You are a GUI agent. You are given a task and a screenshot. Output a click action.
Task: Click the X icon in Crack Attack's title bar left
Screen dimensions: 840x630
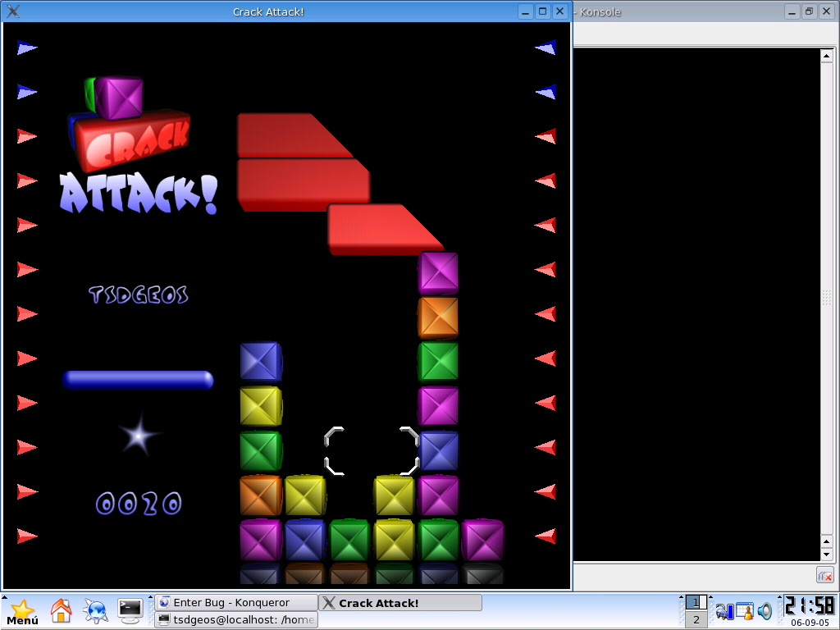click(x=12, y=11)
